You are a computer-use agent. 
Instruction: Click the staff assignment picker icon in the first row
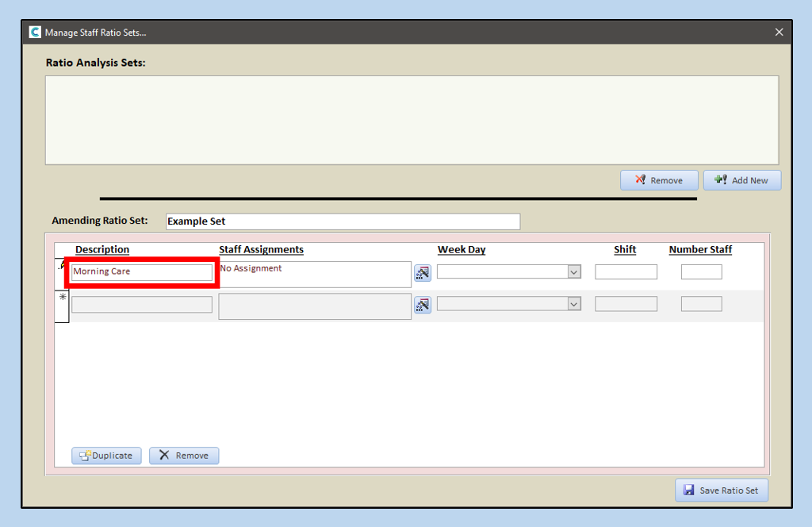[x=423, y=274]
